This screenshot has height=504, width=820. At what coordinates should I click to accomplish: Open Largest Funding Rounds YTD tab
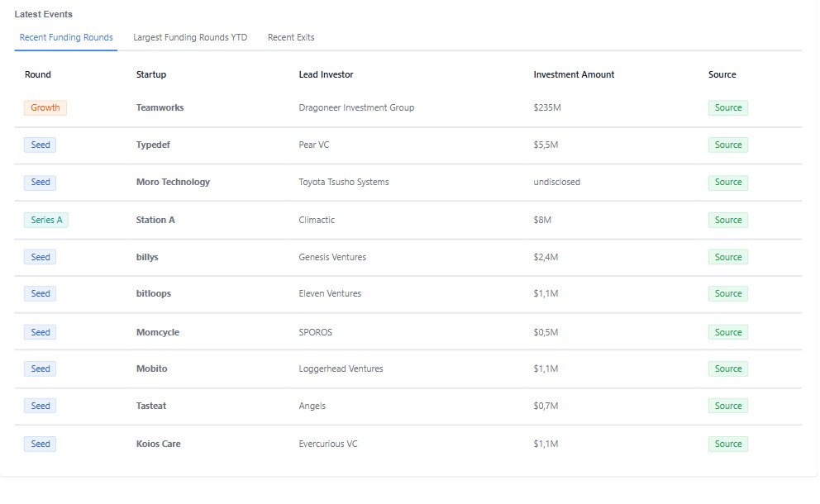click(x=190, y=38)
